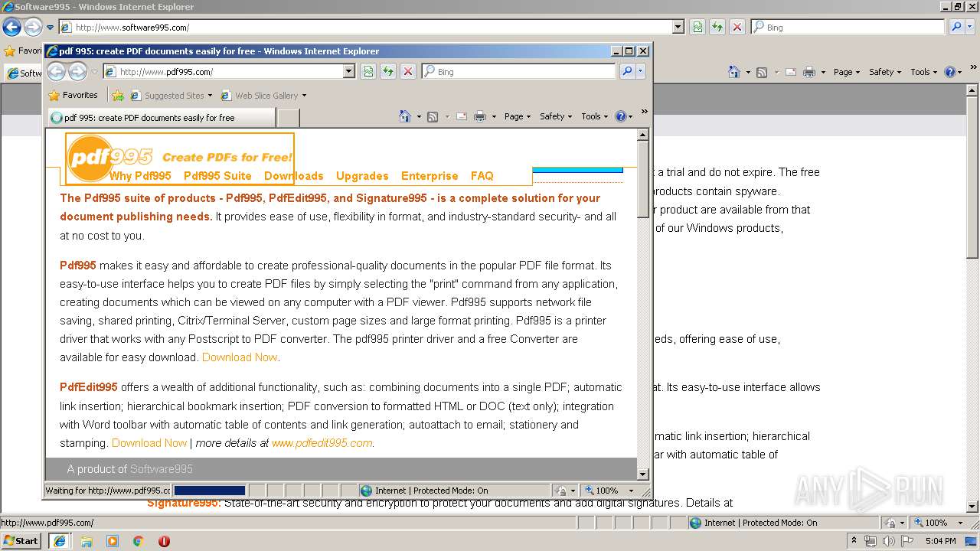Click the page loading progress bar
The width and height of the screenshot is (980, 551).
[x=210, y=491]
